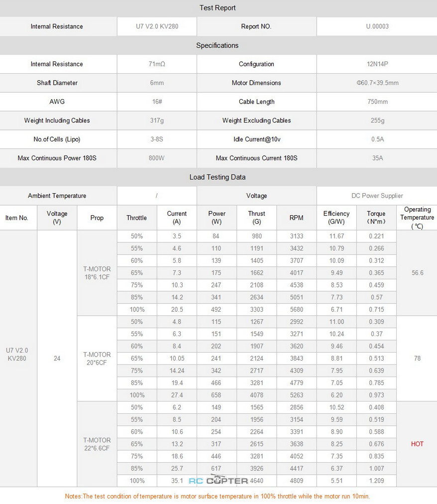This screenshot has width=437, height=504.
Task: Click the 'Weight Excluding Cables' label
Action: coord(256,120)
